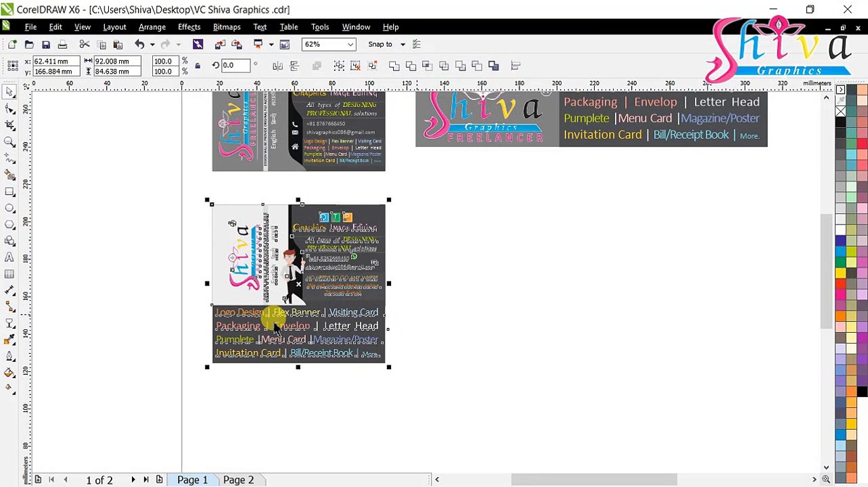The height and width of the screenshot is (487, 868).
Task: Switch to the Page 1 tab
Action: [192, 480]
